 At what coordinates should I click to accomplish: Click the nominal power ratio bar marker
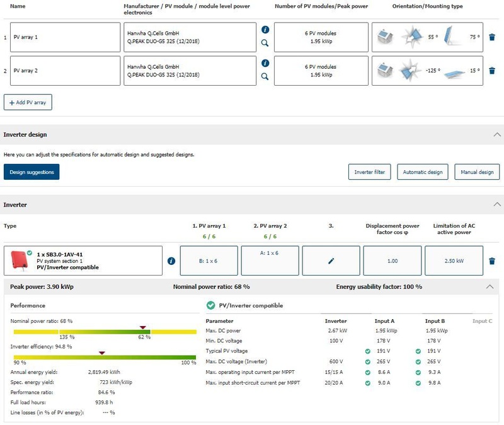click(x=144, y=327)
